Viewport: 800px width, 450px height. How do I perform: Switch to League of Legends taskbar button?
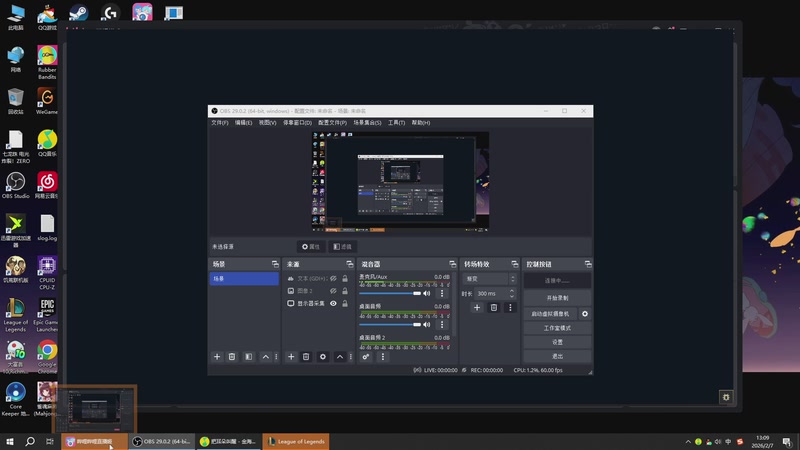coord(296,441)
